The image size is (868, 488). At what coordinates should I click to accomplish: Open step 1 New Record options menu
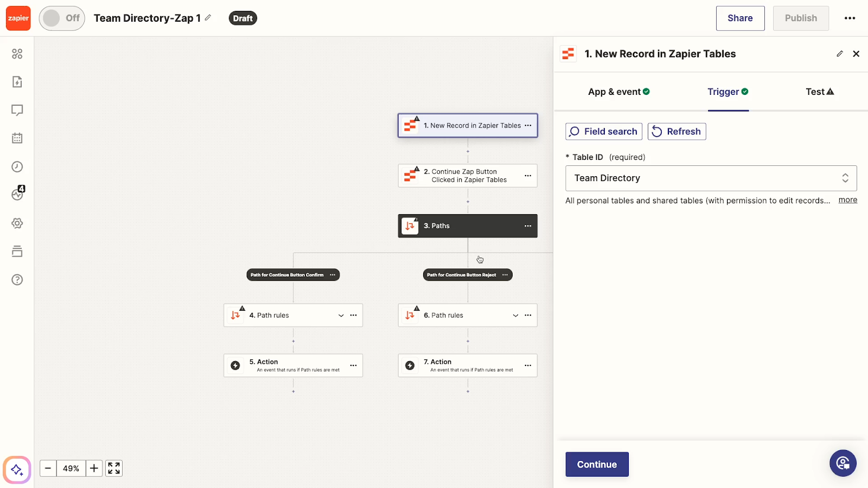pyautogui.click(x=528, y=125)
